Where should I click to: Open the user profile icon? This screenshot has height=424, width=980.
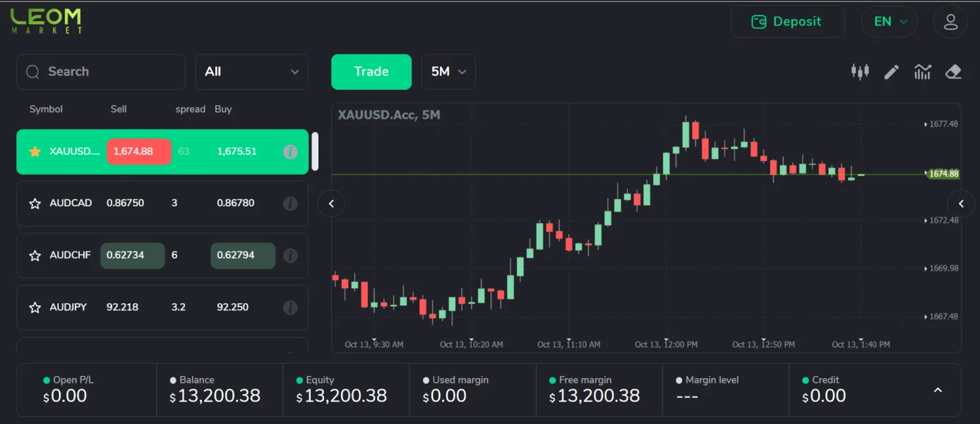click(950, 22)
